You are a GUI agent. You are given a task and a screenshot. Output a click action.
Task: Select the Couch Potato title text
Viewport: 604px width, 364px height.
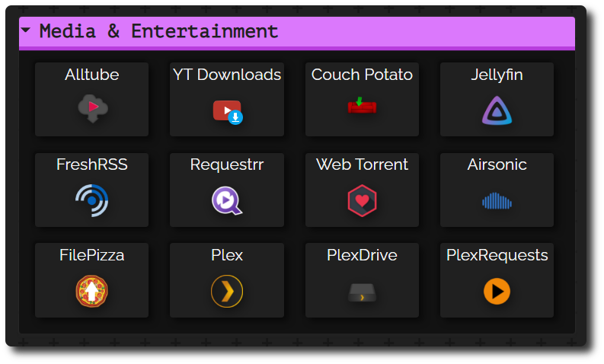(x=362, y=75)
